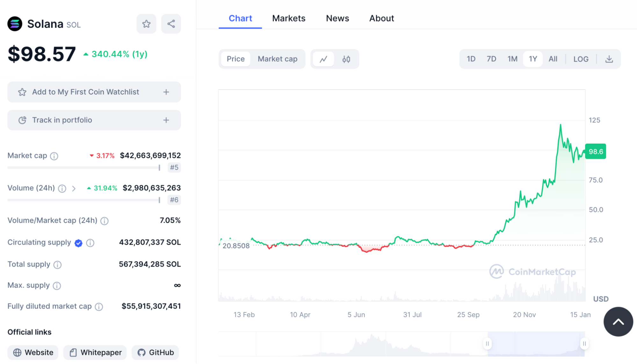Click the 98.6 current price tag on chart
Screen dimensions: 637x364
pyautogui.click(x=596, y=152)
